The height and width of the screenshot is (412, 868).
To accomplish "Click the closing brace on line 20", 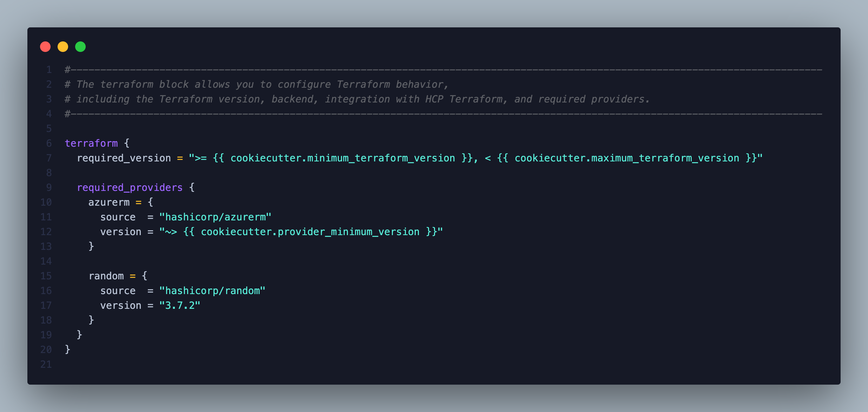I will pyautogui.click(x=67, y=350).
